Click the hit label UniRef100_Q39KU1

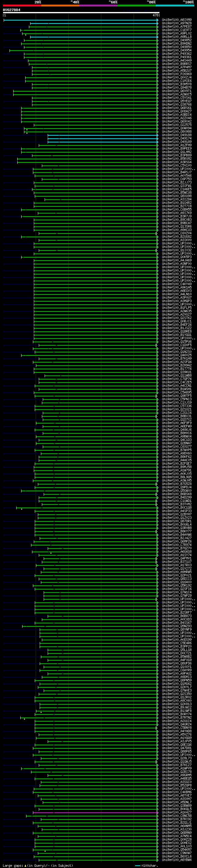(177, 372)
